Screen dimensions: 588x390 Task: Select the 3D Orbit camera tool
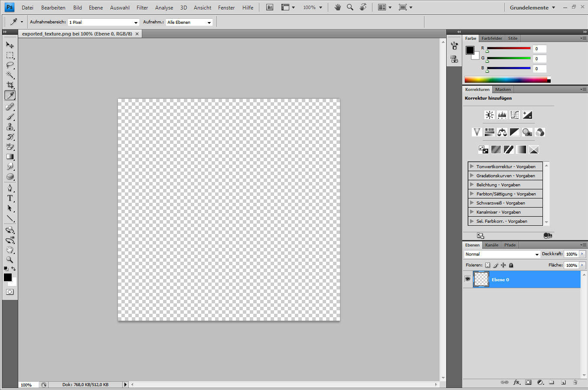(10, 240)
